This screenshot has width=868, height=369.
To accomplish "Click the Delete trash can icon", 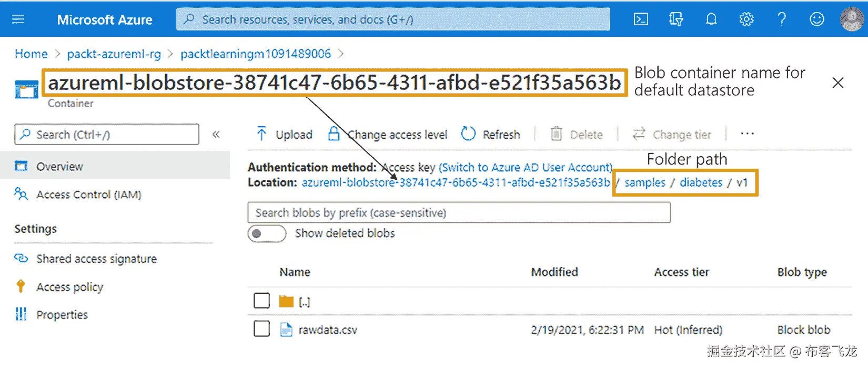I will (556, 134).
